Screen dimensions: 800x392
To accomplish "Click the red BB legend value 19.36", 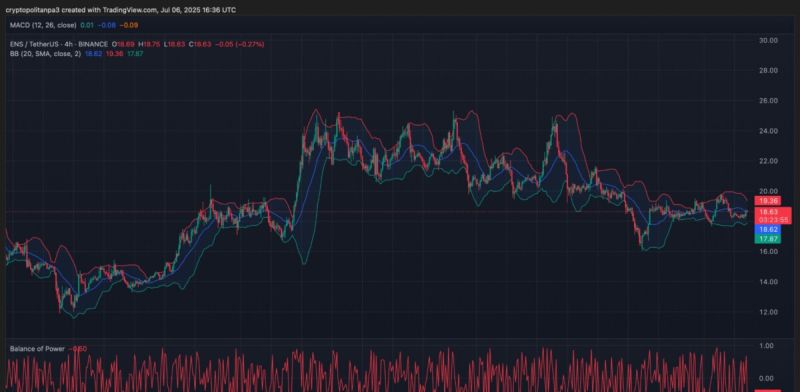I will 114,54.
